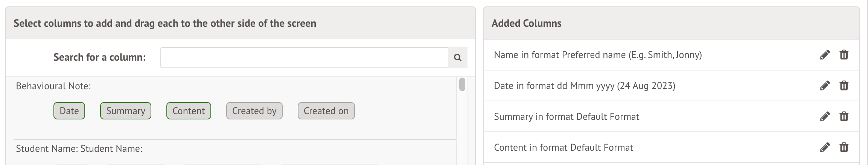Image resolution: width=868 pixels, height=165 pixels.
Task: Select the Date column chip
Action: click(x=69, y=111)
